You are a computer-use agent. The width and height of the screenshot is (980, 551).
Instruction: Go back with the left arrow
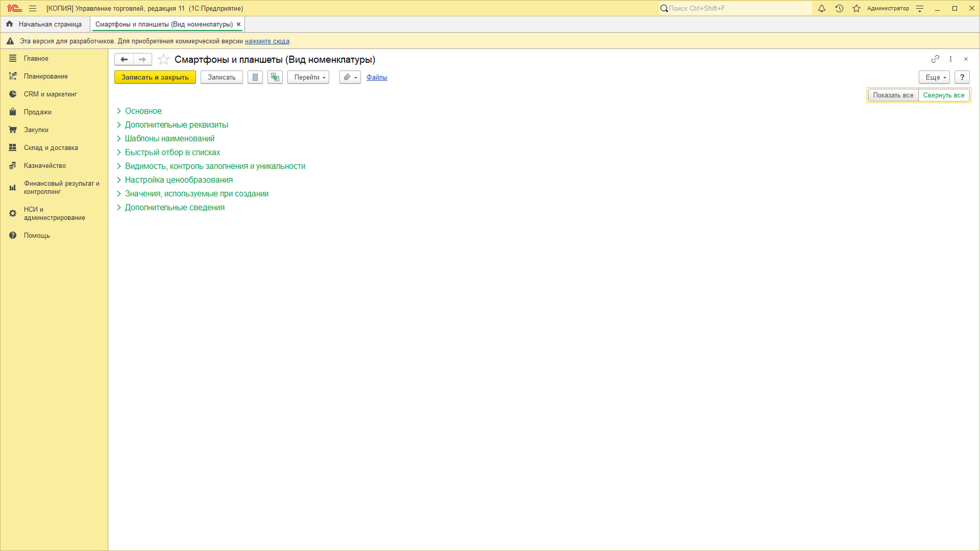pos(124,59)
